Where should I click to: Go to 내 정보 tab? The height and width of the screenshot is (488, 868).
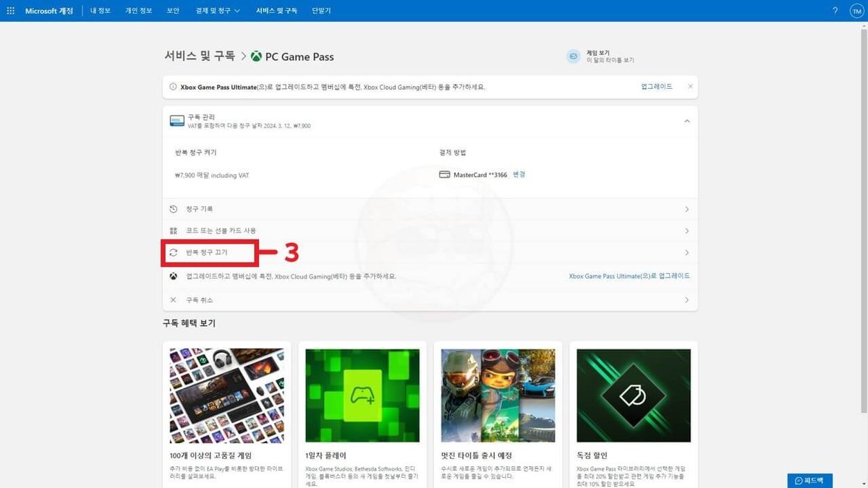tap(101, 11)
